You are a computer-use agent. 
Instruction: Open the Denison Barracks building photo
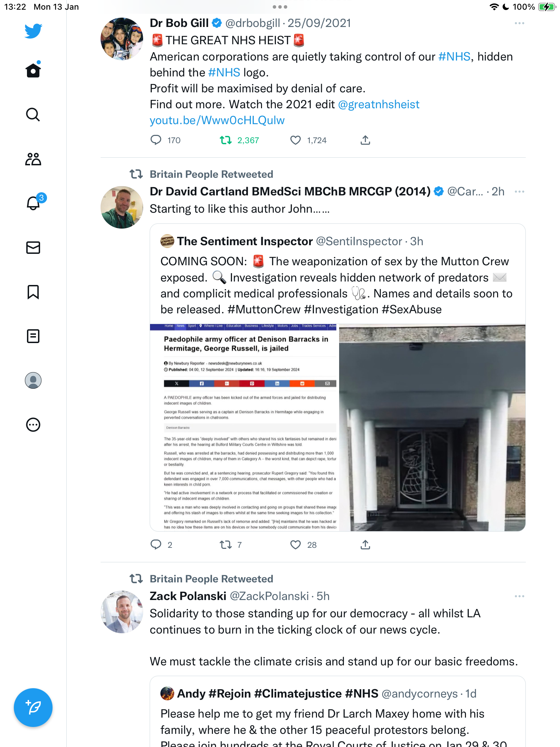[432, 427]
